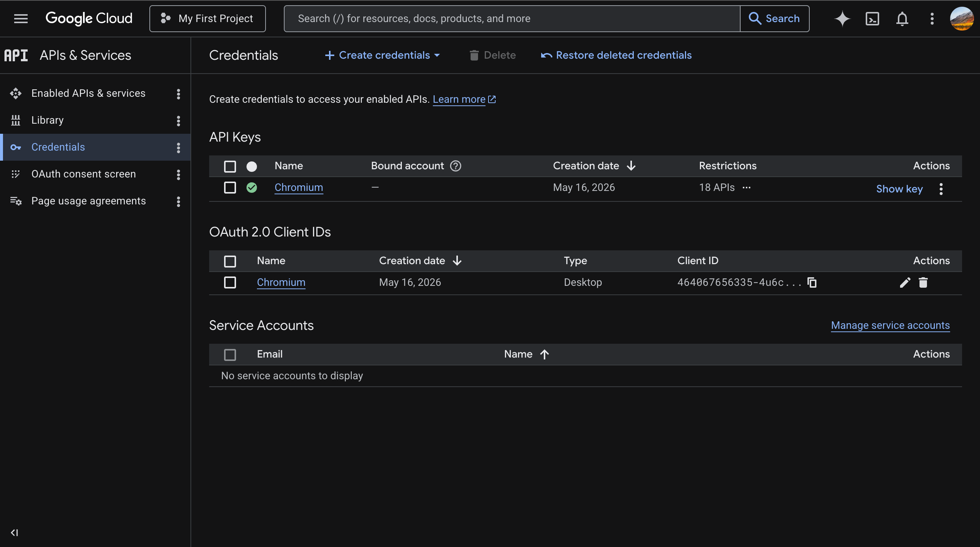The height and width of the screenshot is (547, 980).
Task: Check the Chromium OAuth client row checkbox
Action: pos(230,282)
